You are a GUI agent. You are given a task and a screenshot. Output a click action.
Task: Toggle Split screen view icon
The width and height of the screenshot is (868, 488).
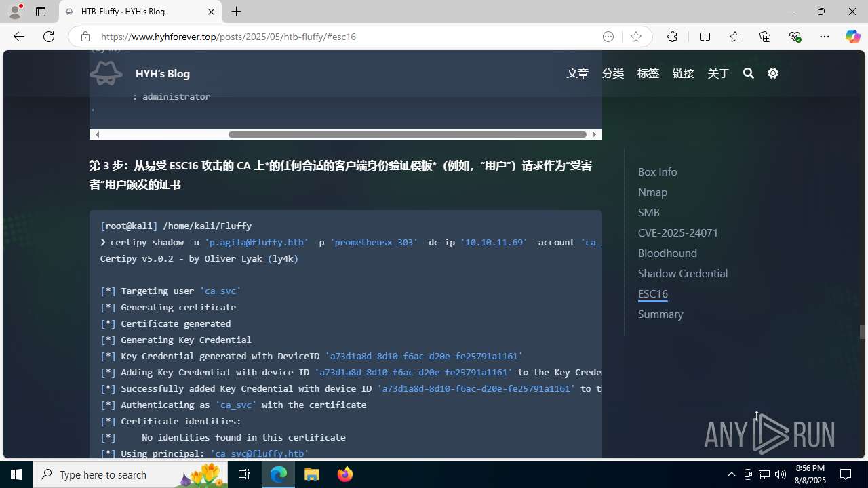point(705,37)
